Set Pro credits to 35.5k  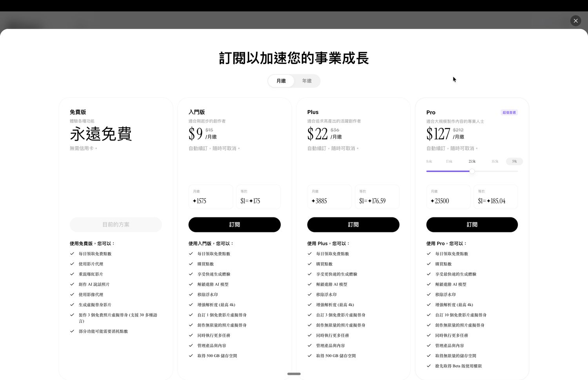coord(495,161)
